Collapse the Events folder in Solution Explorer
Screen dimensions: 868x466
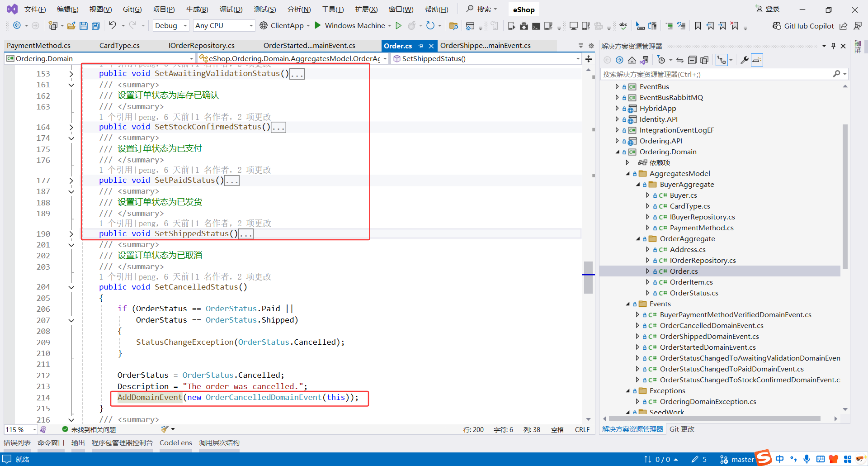point(627,304)
